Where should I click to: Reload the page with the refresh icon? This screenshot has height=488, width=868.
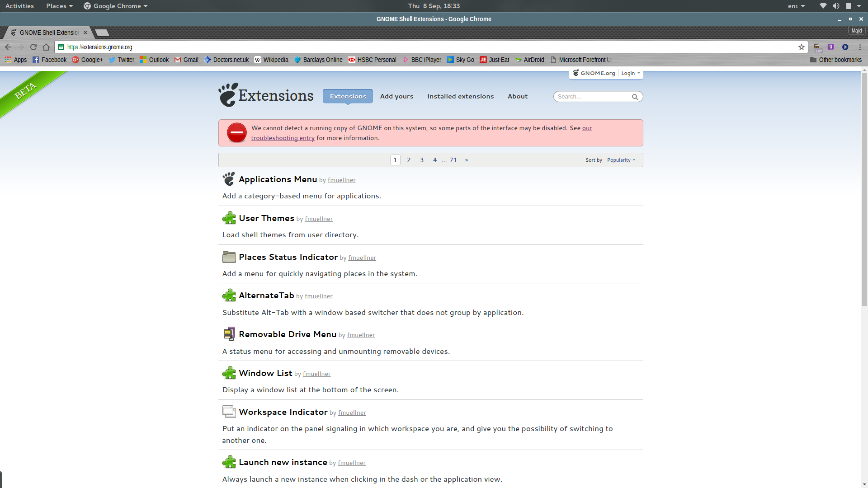coord(33,47)
